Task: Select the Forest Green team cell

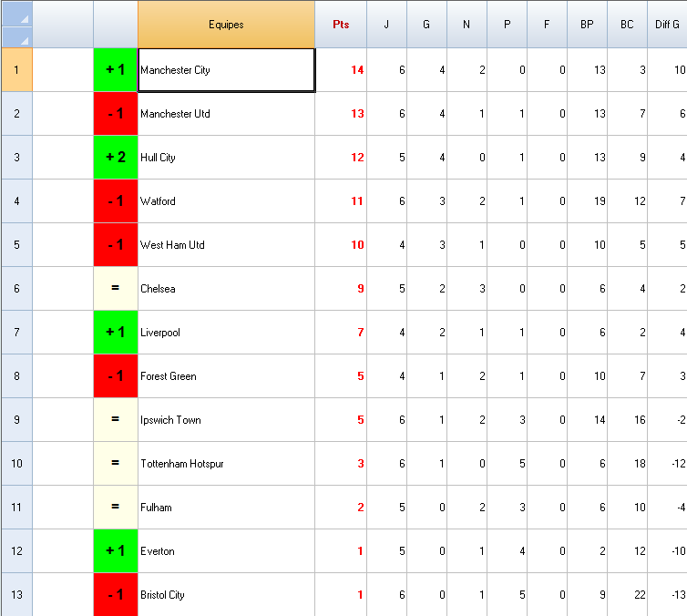Action: click(226, 376)
